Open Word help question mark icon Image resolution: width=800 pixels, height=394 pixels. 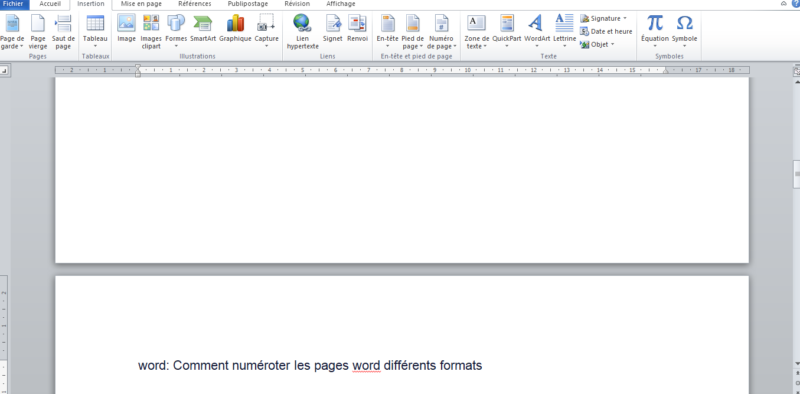(x=795, y=4)
